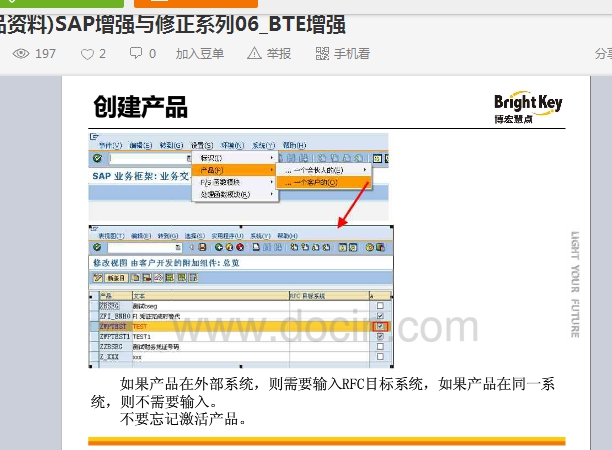Image resolution: width=612 pixels, height=450 pixels.
Task: Click 加入豆单 link
Action: [200, 54]
